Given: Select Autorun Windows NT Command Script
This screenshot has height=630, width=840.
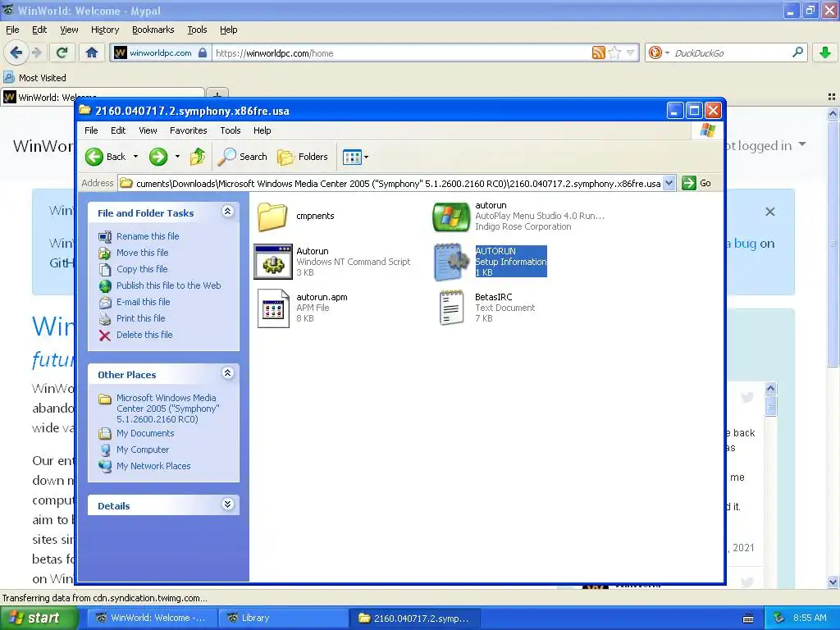Looking at the screenshot, I should [x=332, y=262].
